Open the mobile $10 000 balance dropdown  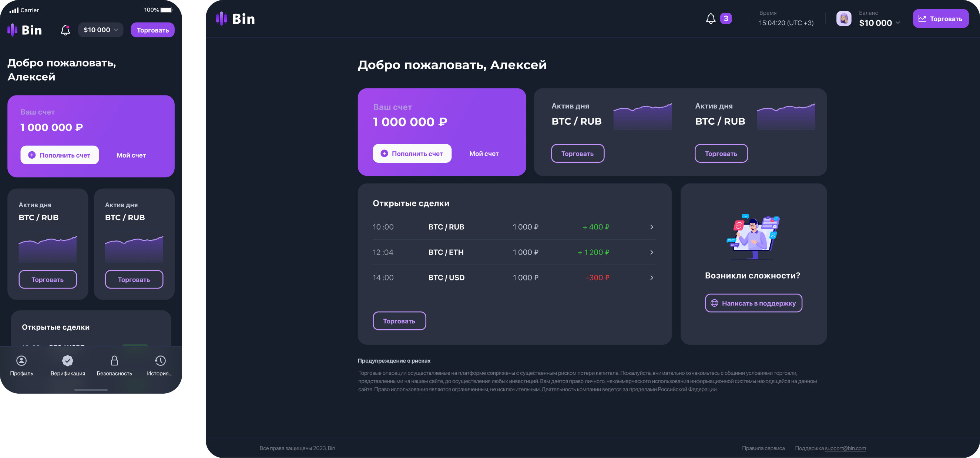point(100,30)
